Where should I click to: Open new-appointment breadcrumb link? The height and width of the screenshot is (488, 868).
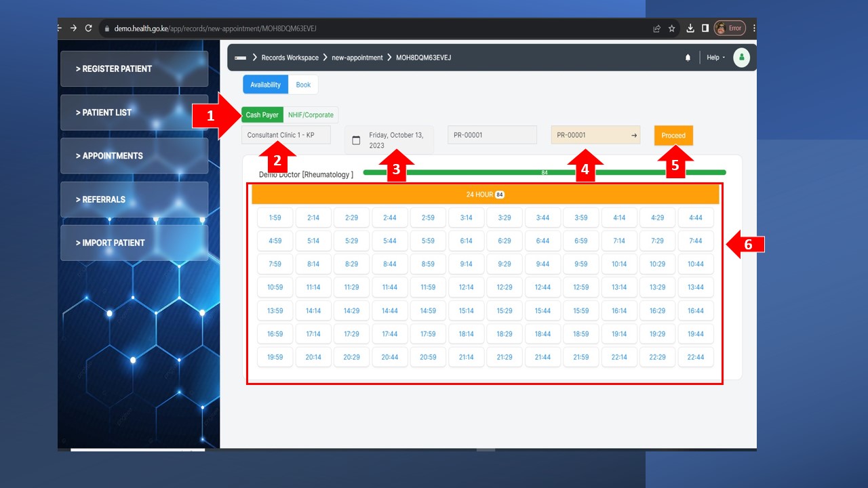[x=357, y=58]
